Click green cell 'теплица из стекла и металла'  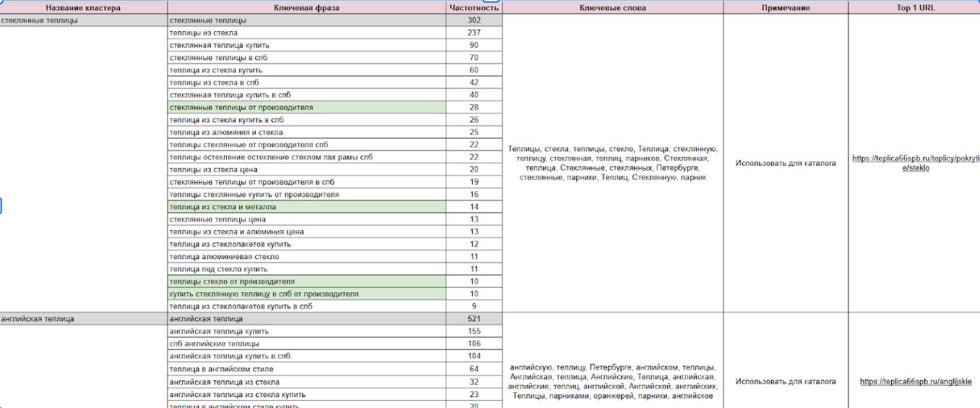point(306,207)
